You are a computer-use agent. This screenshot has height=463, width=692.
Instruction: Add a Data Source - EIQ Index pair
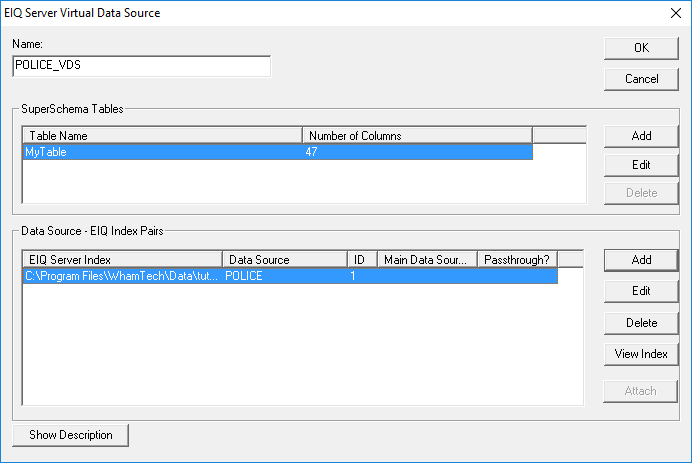(641, 260)
